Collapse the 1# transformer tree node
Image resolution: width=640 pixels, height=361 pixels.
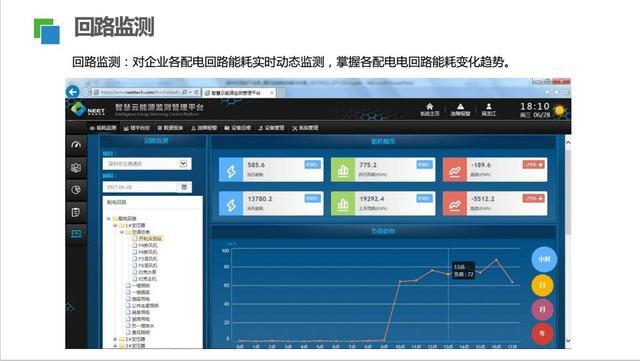coord(116,225)
